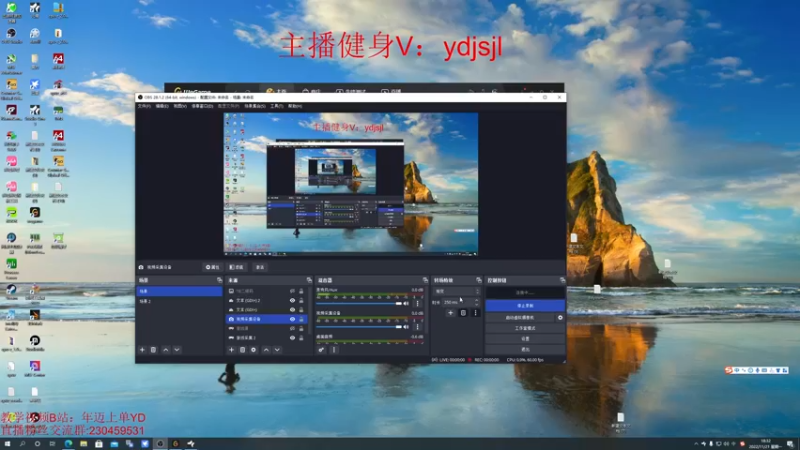Start the virtual camera button
Screen dimensions: 800x450
(520, 317)
